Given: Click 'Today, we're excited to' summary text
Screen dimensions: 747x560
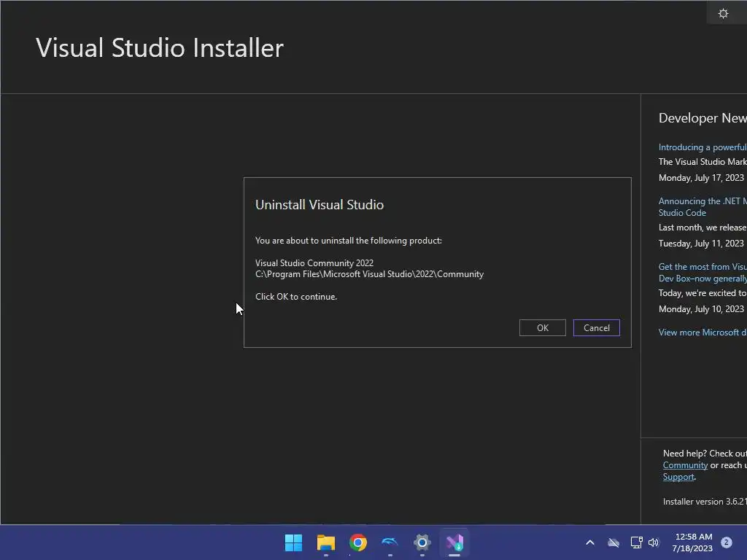Looking at the screenshot, I should tap(703, 293).
